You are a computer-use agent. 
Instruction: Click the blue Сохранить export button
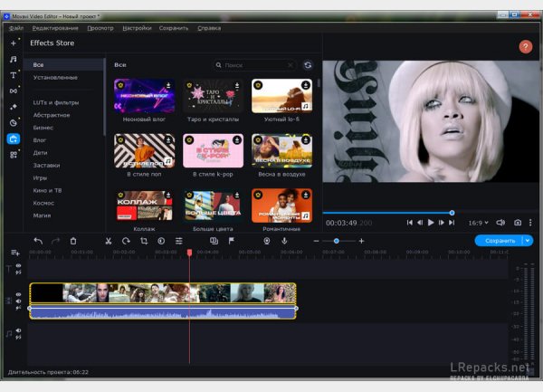(x=499, y=241)
